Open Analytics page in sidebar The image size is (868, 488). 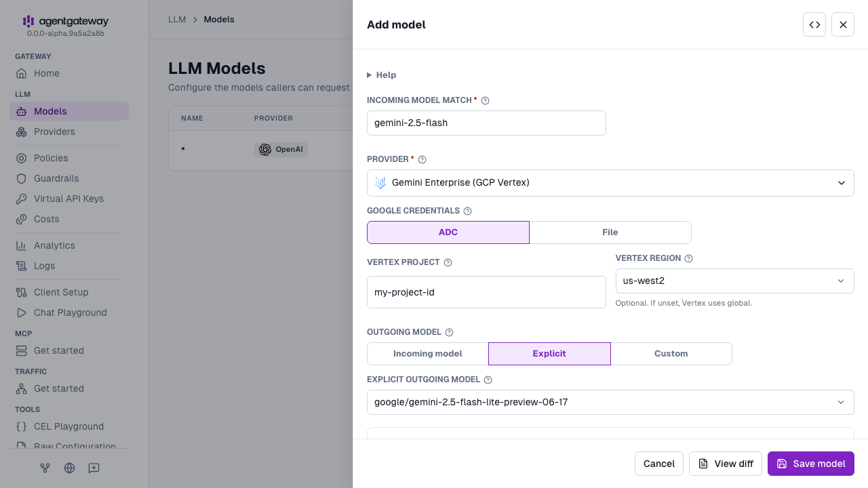[69, 245]
